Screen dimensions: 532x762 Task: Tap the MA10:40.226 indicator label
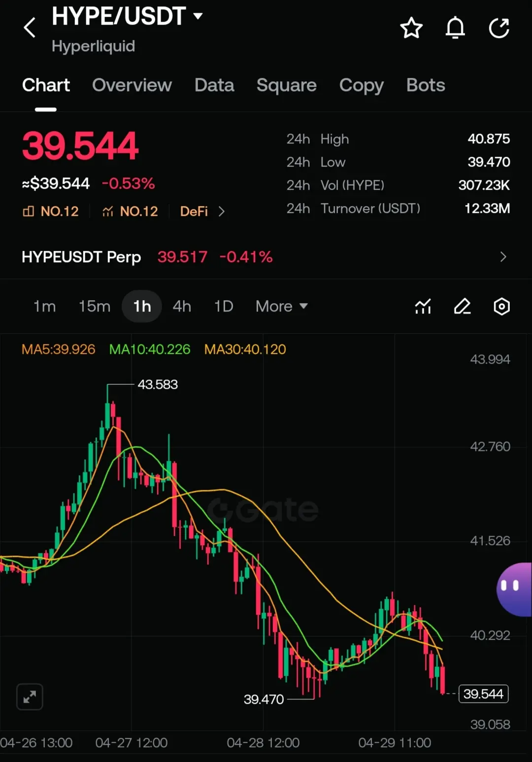150,349
